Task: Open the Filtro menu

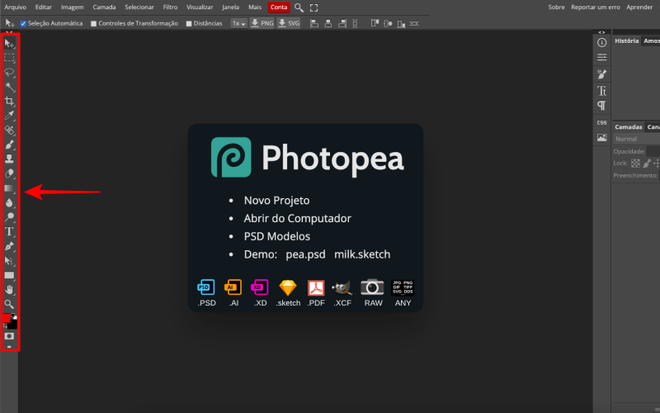Action: click(170, 7)
